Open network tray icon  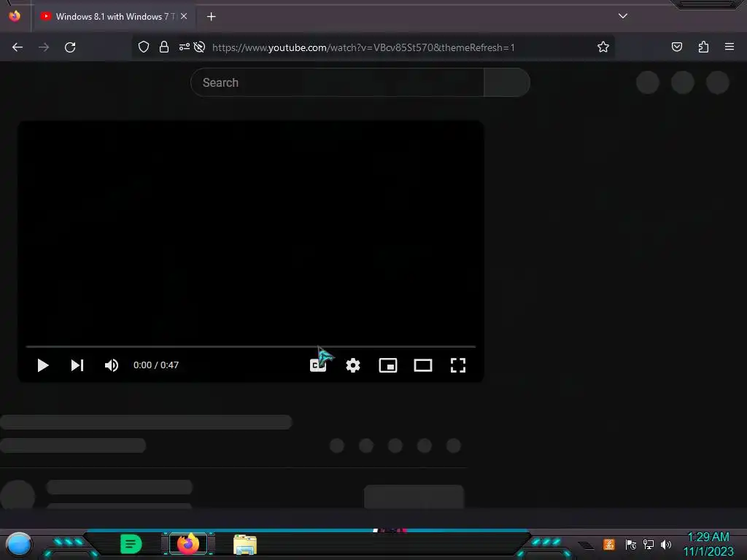coord(649,544)
